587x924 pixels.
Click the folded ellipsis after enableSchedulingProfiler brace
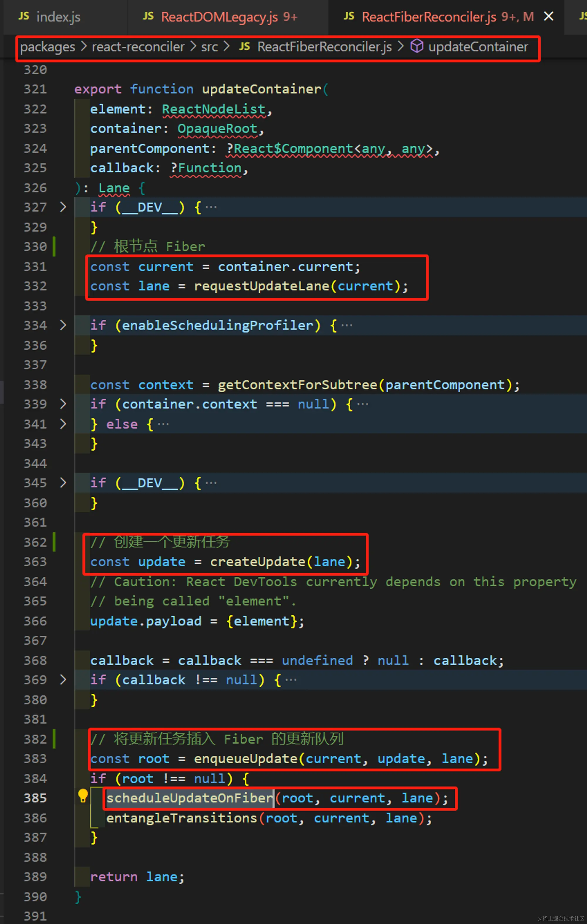tap(347, 325)
